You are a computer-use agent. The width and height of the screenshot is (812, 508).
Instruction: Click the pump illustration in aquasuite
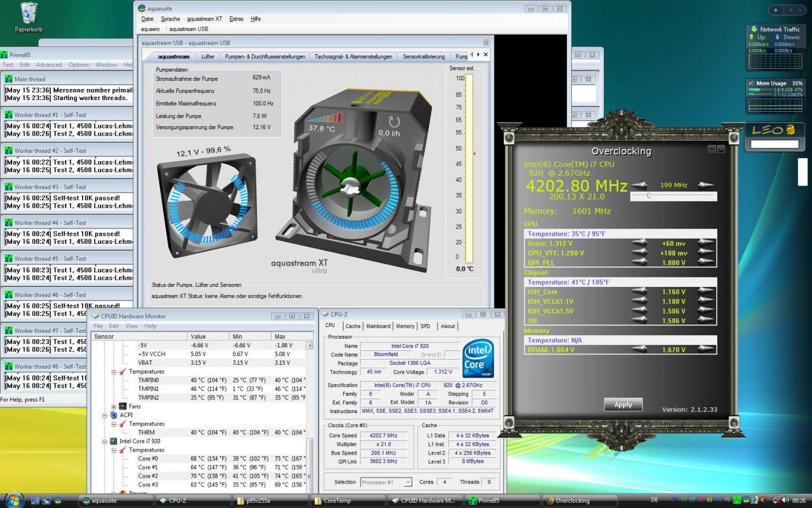click(355, 180)
